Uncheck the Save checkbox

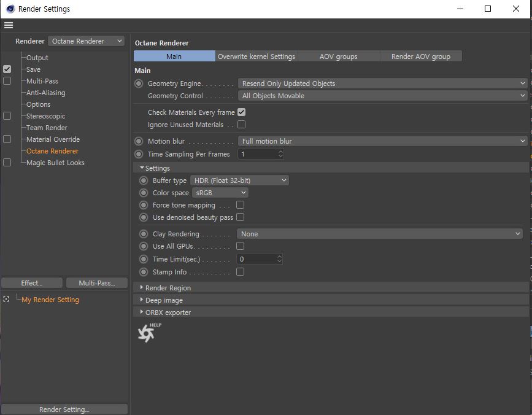tap(7, 69)
